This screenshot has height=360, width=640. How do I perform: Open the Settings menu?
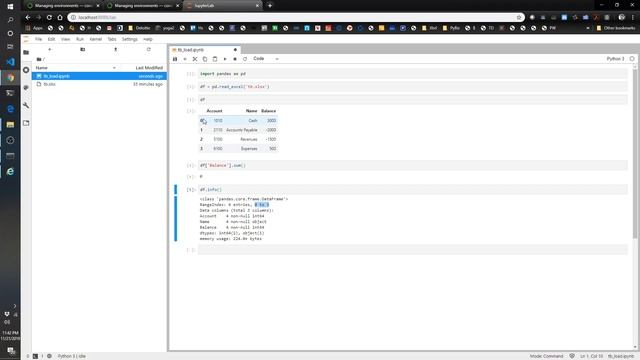[x=129, y=39]
